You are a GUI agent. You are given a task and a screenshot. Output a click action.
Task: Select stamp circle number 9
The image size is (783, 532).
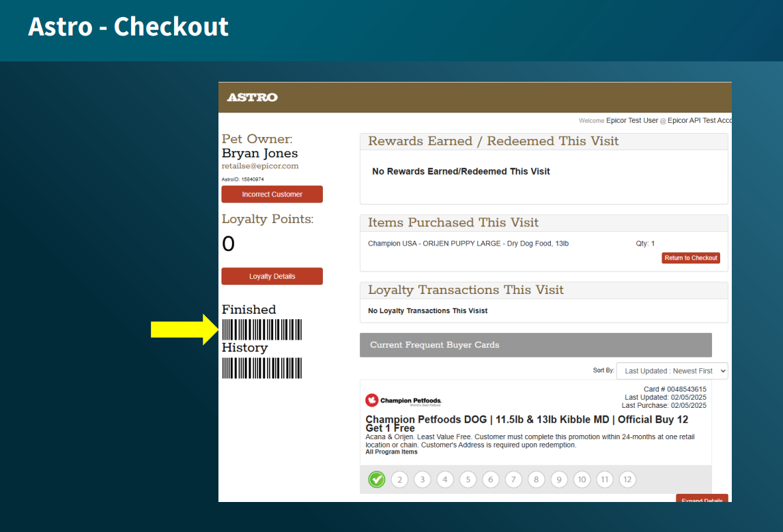(559, 479)
